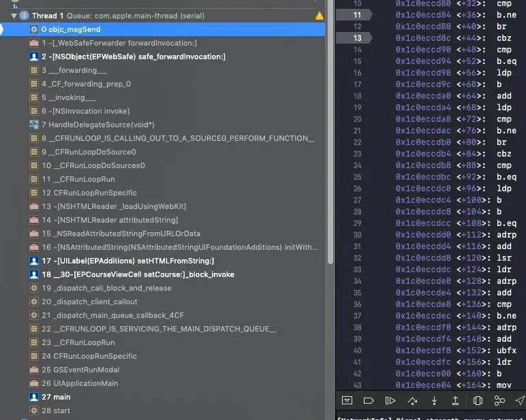The image size is (526, 420).
Task: Click the user-code icon beside frame 27 main
Action: [34, 397]
